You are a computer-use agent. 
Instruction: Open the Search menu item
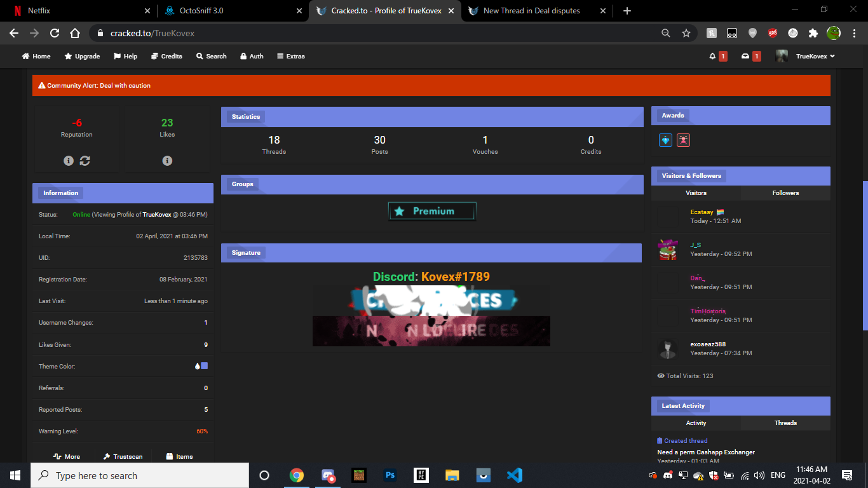point(211,56)
